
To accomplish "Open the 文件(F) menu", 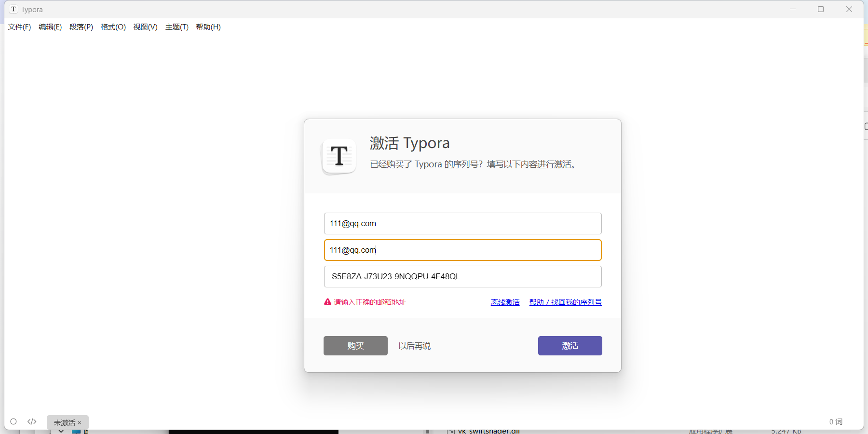I will click(19, 27).
